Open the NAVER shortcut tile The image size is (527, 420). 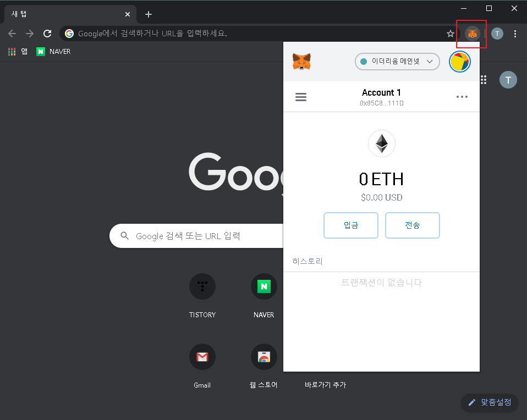pos(264,296)
